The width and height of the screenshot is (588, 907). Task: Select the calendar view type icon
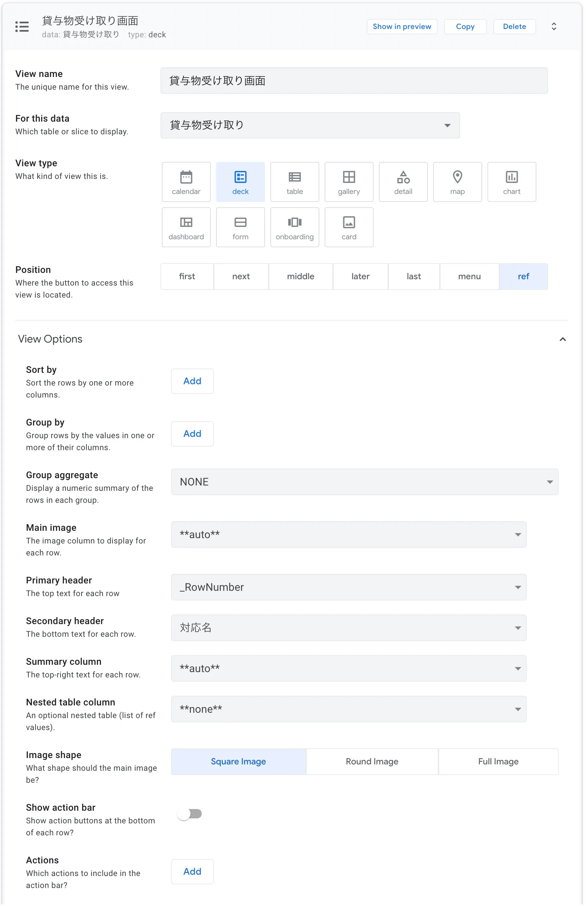(186, 182)
